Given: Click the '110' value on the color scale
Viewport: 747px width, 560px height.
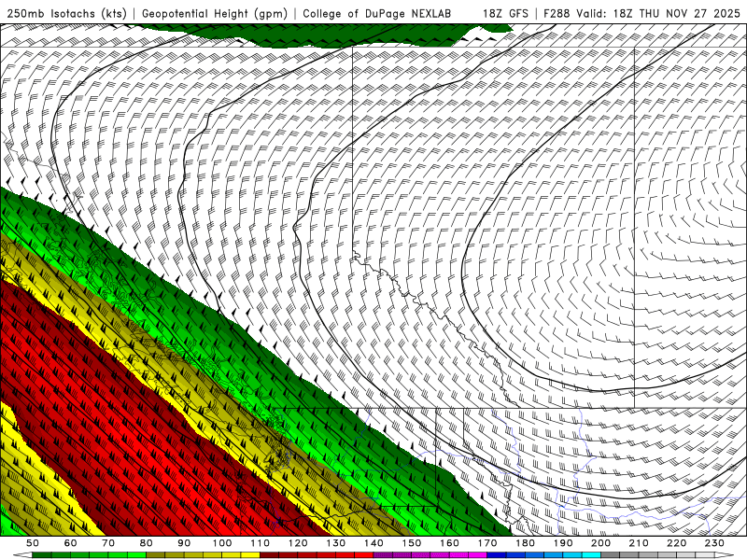Looking at the screenshot, I should click(261, 543).
